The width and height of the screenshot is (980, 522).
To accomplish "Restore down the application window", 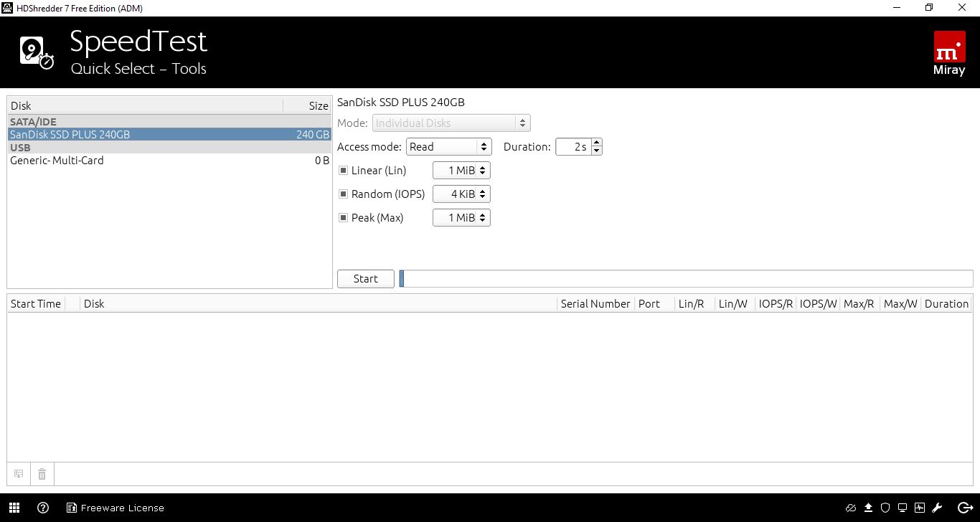I will 929,8.
